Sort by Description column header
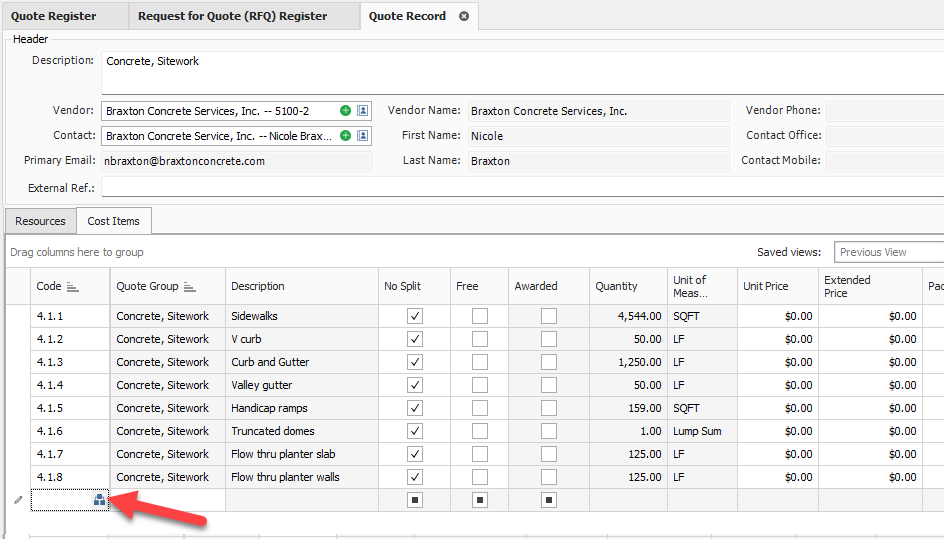 [302, 286]
